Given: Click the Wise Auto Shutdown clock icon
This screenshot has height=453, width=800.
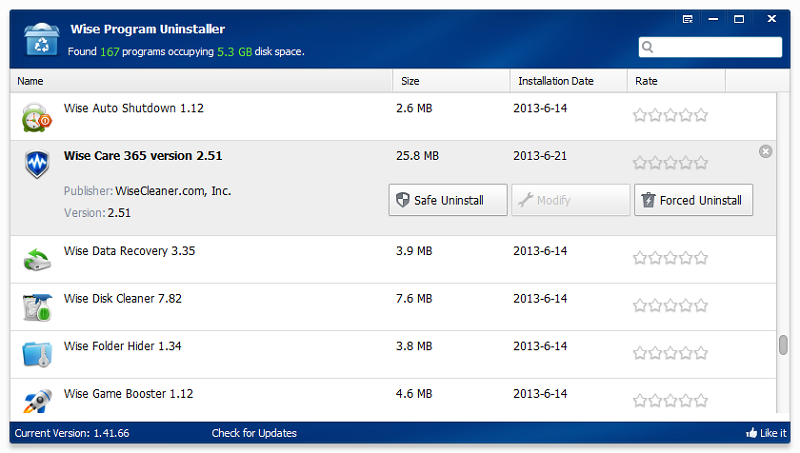Looking at the screenshot, I should tap(37, 116).
